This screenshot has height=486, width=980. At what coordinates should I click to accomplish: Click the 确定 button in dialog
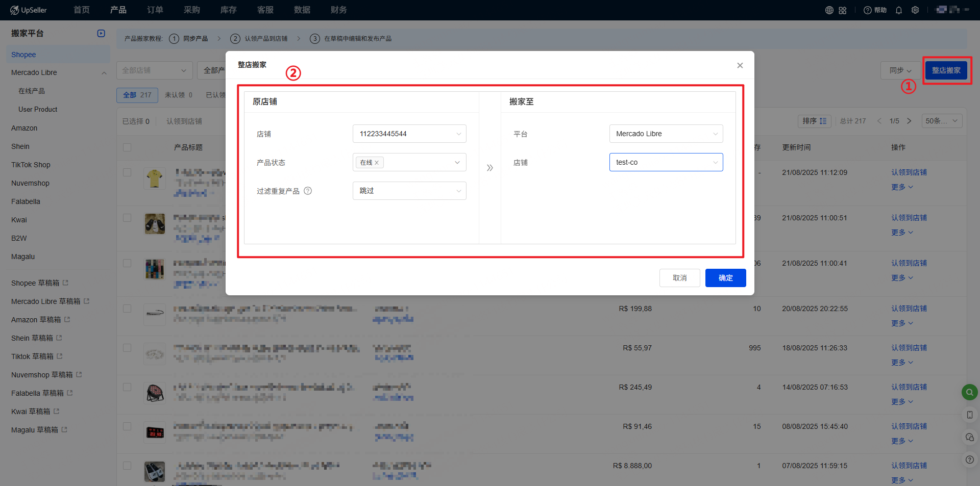tap(726, 278)
